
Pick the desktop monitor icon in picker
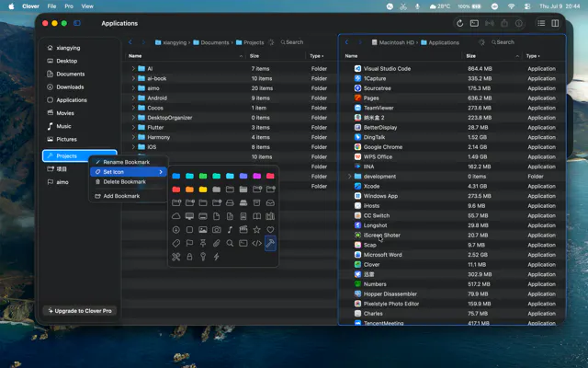pyautogui.click(x=189, y=216)
